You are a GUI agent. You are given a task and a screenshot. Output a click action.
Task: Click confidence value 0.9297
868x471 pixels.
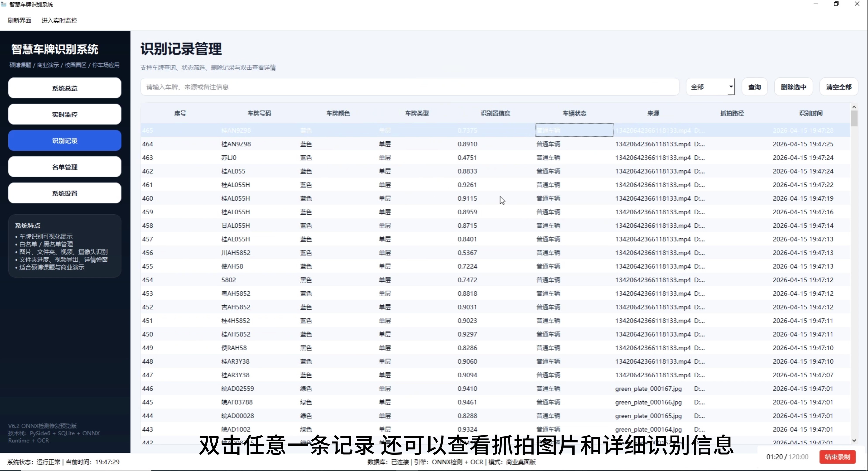pos(467,334)
